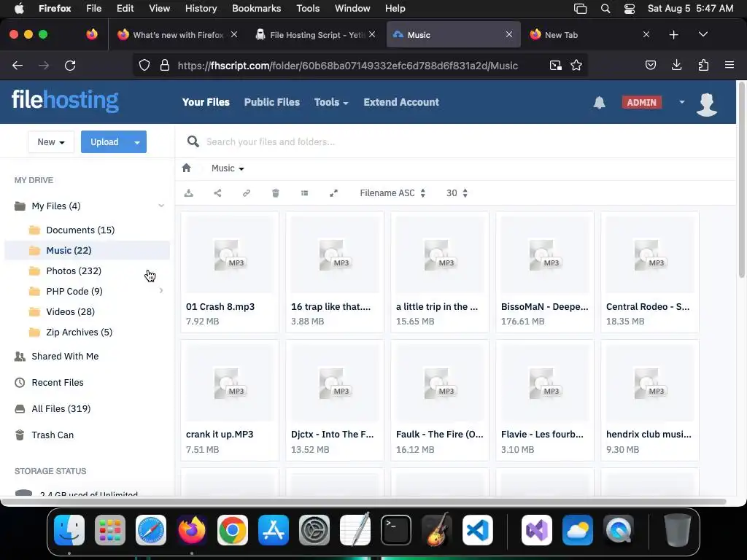
Task: Click the Extend Account link
Action: (401, 102)
